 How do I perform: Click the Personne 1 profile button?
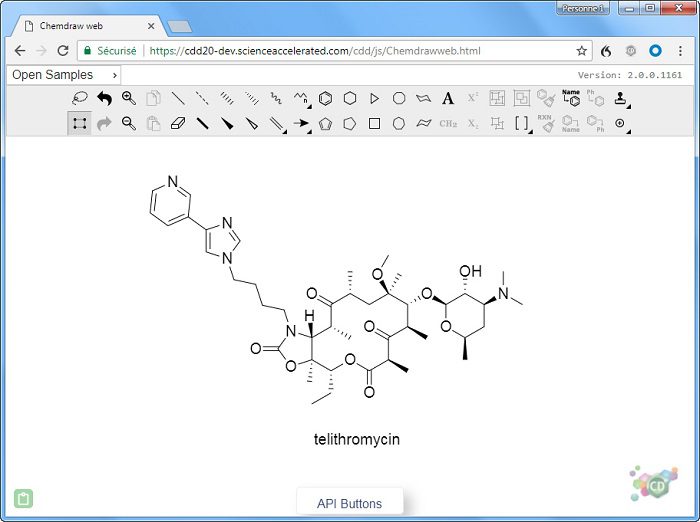tap(583, 8)
